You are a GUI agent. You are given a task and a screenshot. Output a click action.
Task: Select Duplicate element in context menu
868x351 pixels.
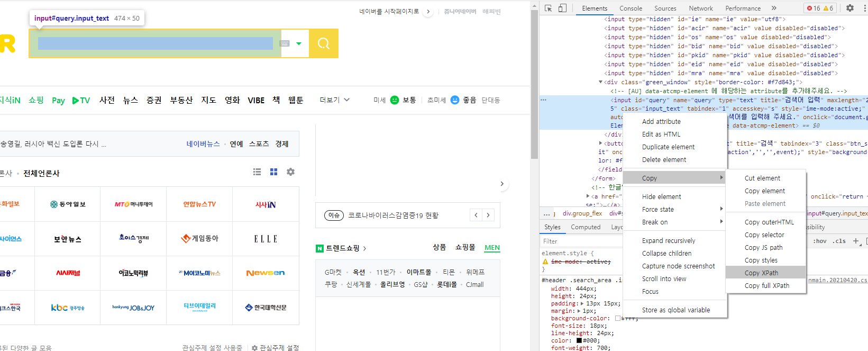(x=675, y=147)
